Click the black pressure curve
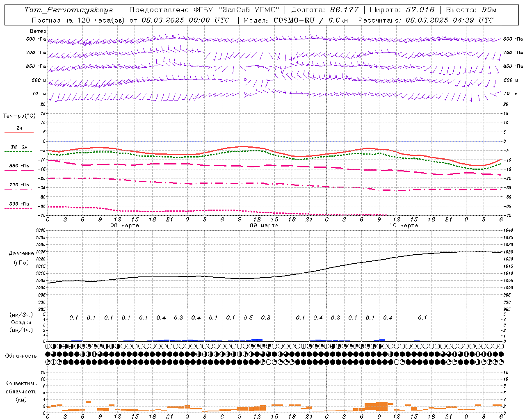The height and width of the screenshot is (420, 525). tap(275, 277)
